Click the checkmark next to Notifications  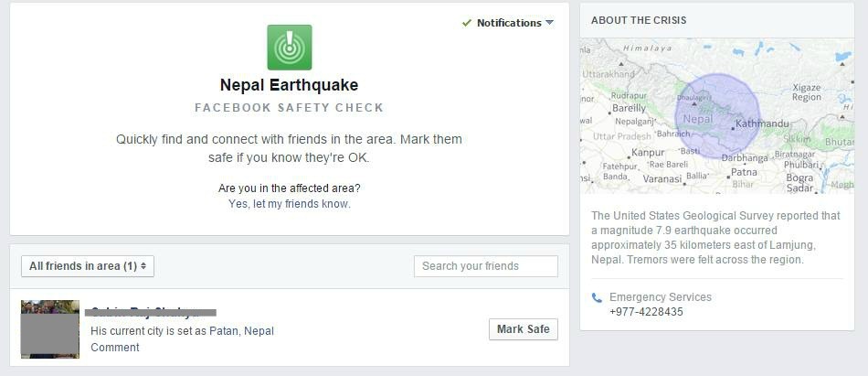coord(467,23)
